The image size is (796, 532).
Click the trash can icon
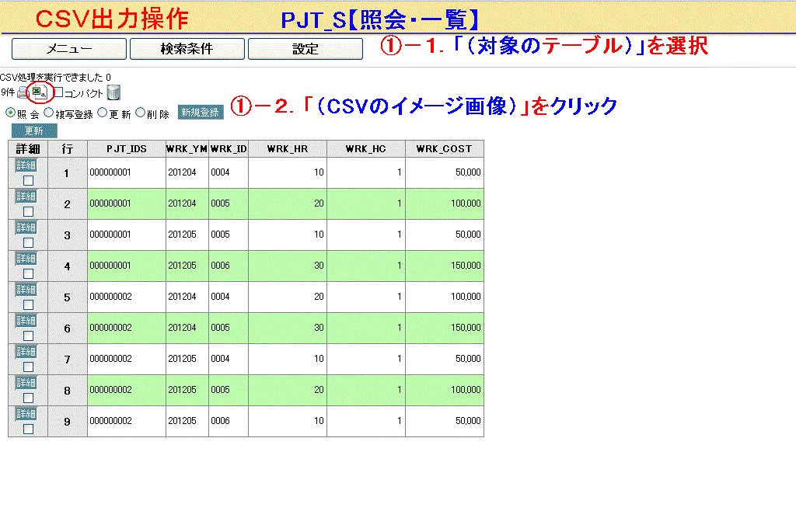pos(113,93)
